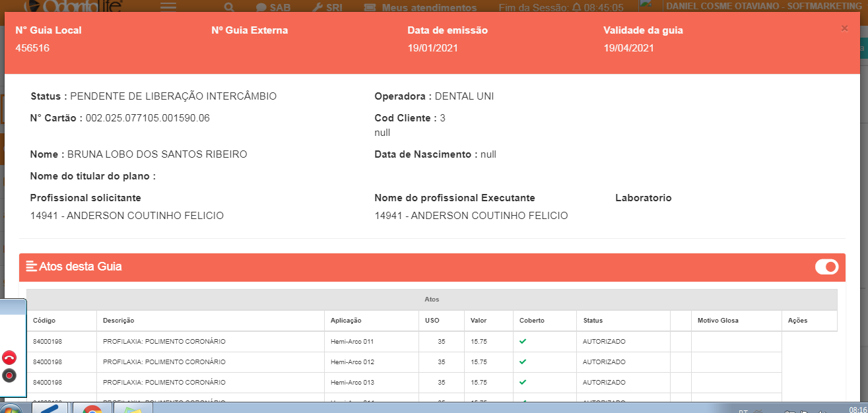Screen dimensions: 868x413
Task: Click validity date 19/04/2021
Action: tap(628, 48)
